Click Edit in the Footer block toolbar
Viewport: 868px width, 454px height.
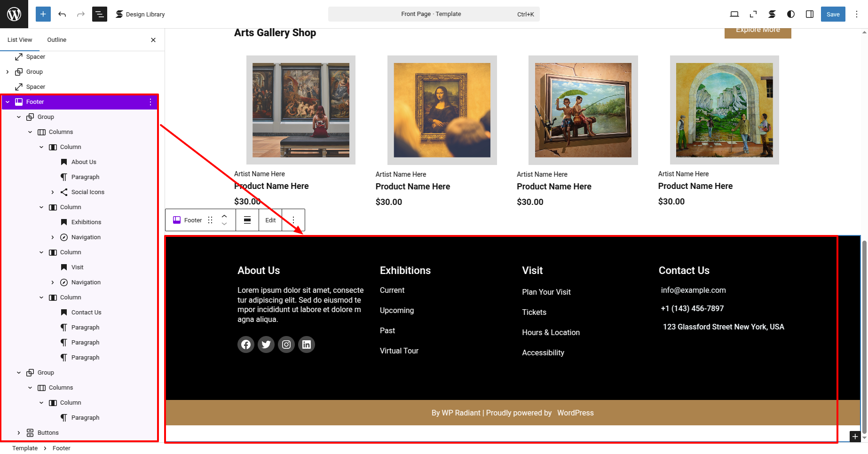(x=270, y=220)
